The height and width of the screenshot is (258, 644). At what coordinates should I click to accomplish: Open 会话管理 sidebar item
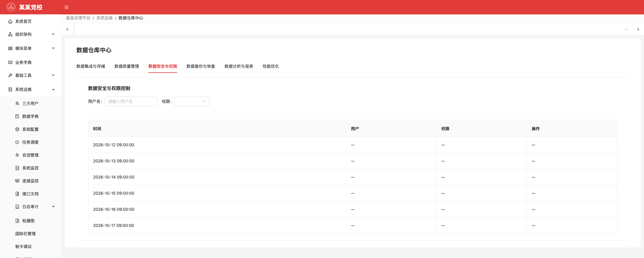click(30, 155)
